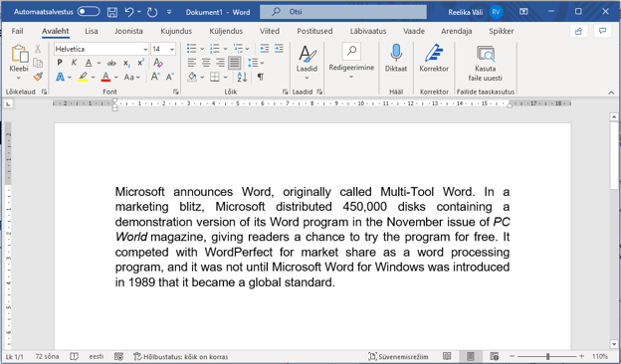The width and height of the screenshot is (621, 364).
Task: Open the Helvetica font name dropdown
Action: (x=145, y=49)
